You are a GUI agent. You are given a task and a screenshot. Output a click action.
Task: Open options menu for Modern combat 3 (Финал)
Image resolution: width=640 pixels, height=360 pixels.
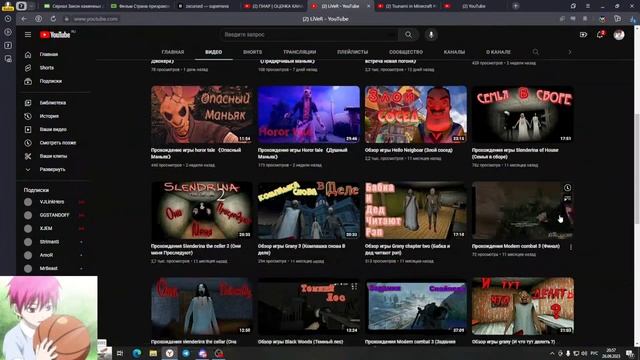tap(571, 247)
